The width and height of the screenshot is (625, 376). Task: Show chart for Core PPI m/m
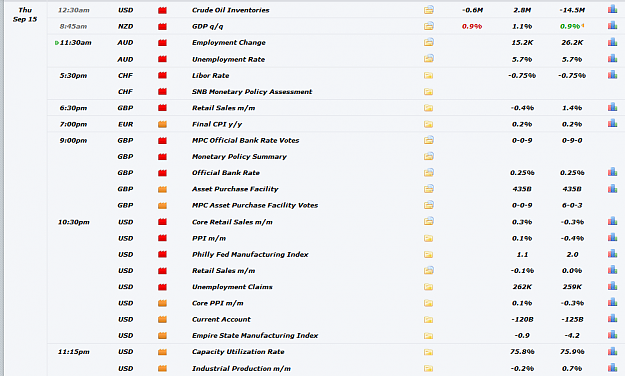612,303
